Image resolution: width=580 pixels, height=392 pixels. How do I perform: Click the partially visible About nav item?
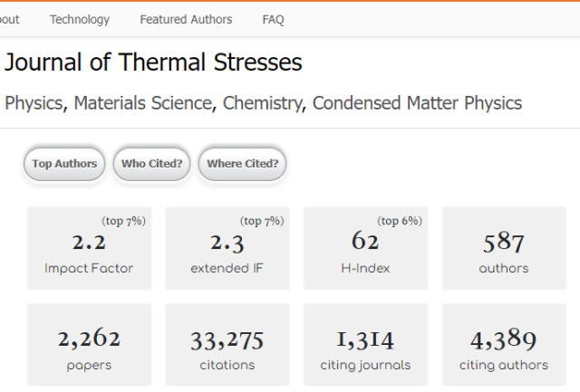coord(9,20)
